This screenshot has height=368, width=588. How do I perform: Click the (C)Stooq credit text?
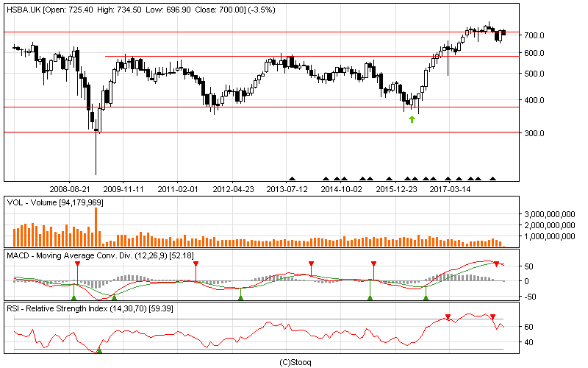click(x=295, y=362)
